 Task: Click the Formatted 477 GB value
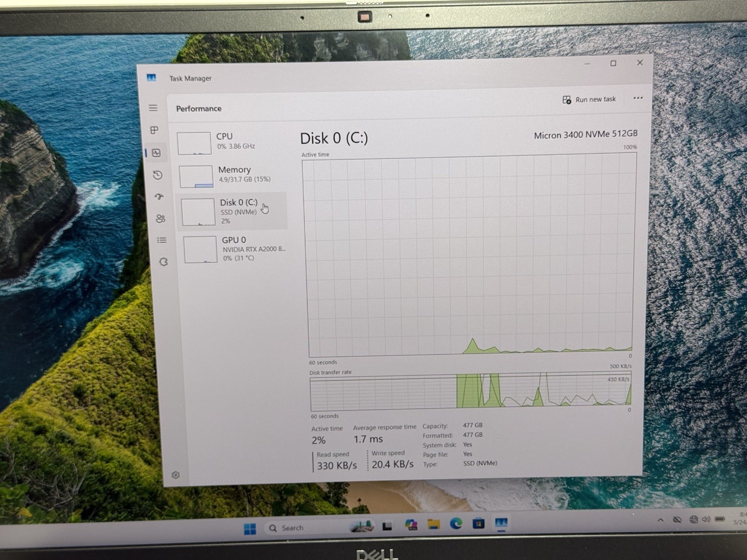(x=472, y=434)
